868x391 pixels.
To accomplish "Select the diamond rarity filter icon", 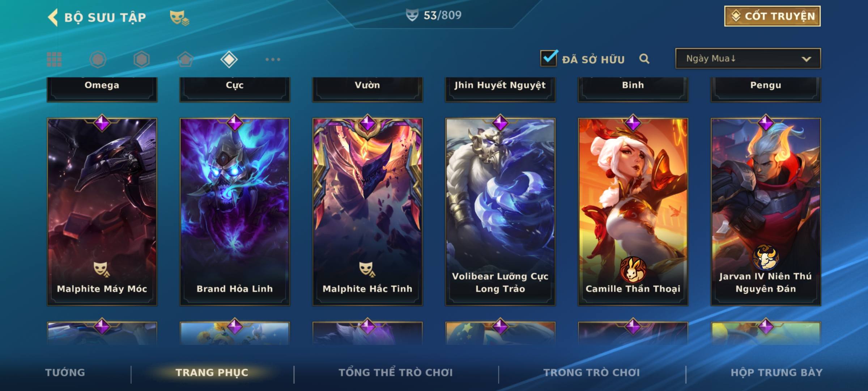I will click(x=229, y=59).
